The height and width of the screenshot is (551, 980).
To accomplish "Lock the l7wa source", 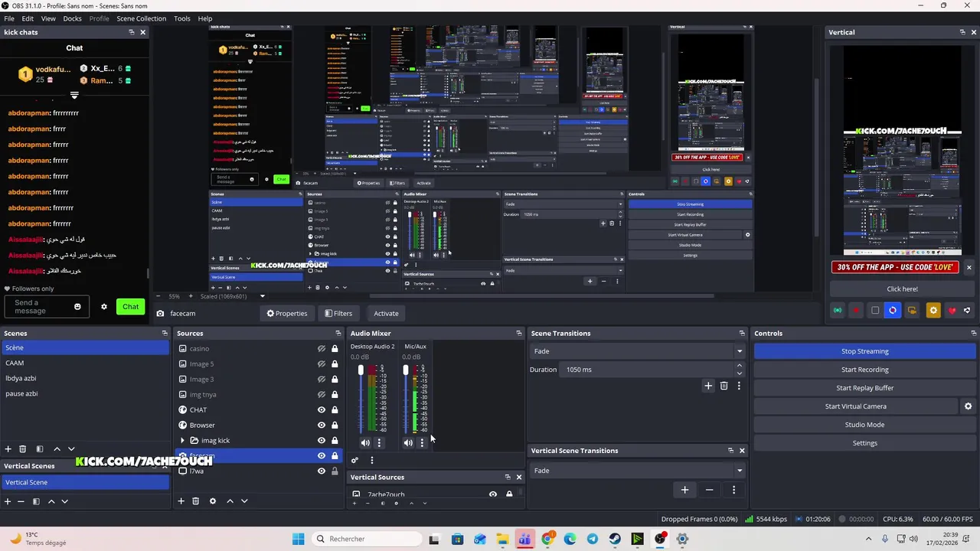I will pos(335,471).
